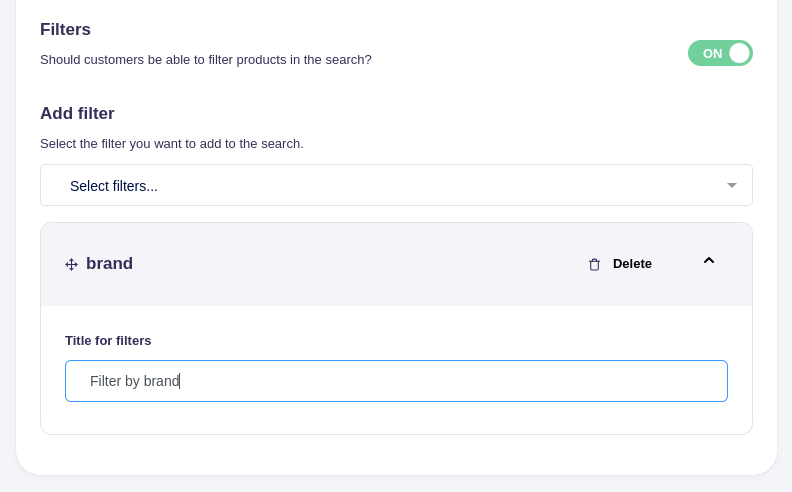Focus the Title for filters text field

pos(396,381)
